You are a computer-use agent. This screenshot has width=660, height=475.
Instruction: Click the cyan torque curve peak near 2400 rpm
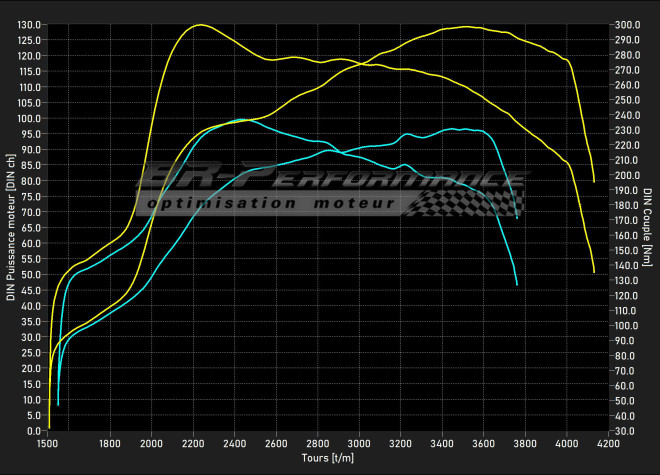click(240, 119)
